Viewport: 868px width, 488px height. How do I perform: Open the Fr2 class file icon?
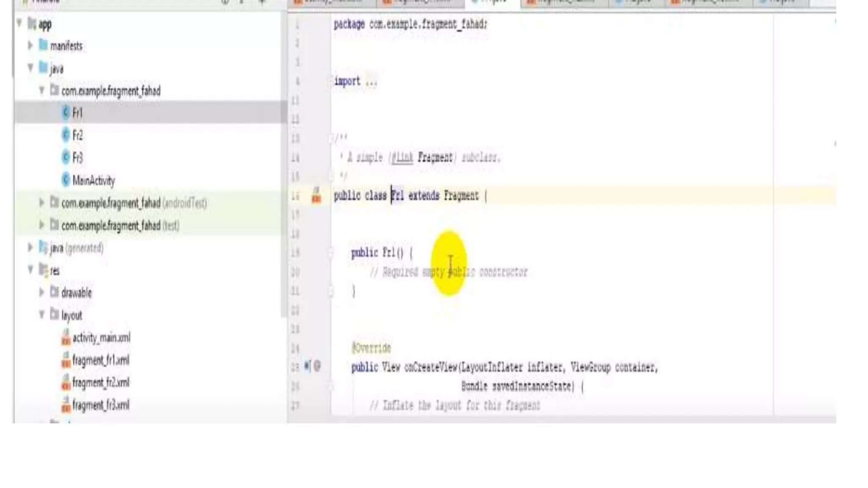click(x=66, y=135)
